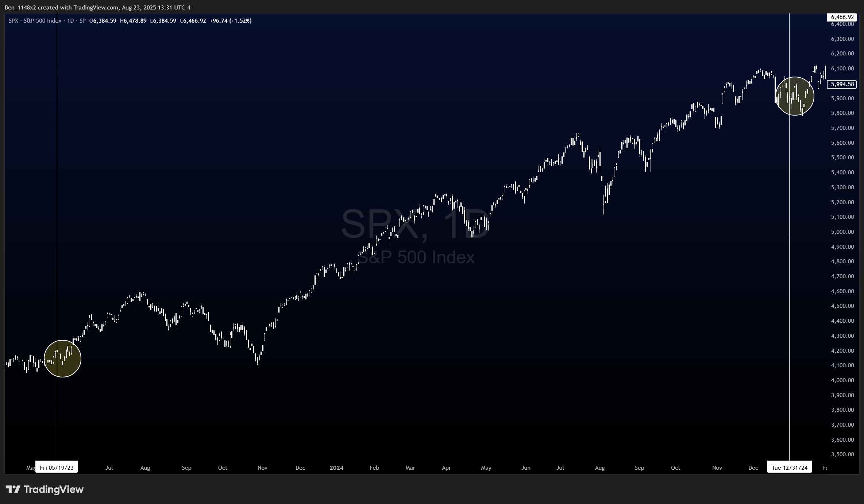Click the C6,466.92 close value in legend
864x504 pixels.
tap(193, 21)
